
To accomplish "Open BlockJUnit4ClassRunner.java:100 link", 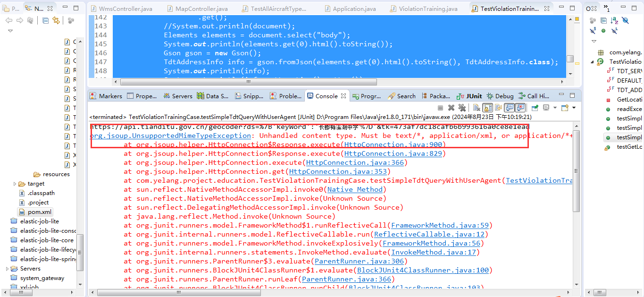I will (423, 270).
